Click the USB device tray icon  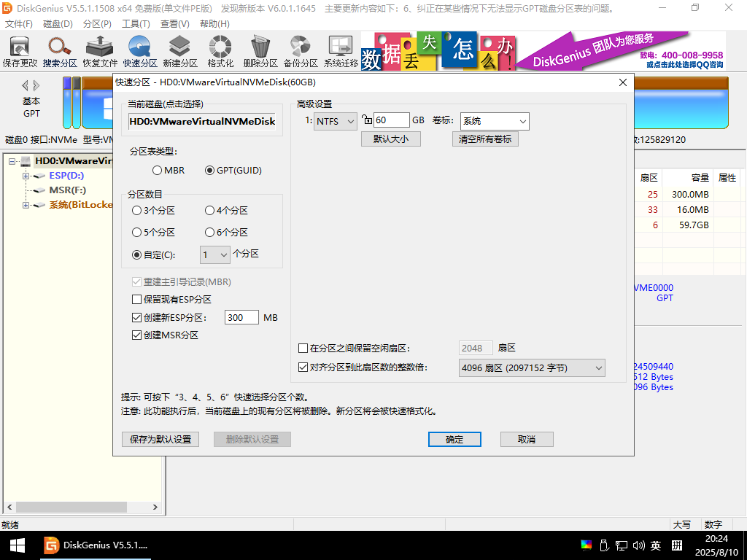click(x=604, y=545)
